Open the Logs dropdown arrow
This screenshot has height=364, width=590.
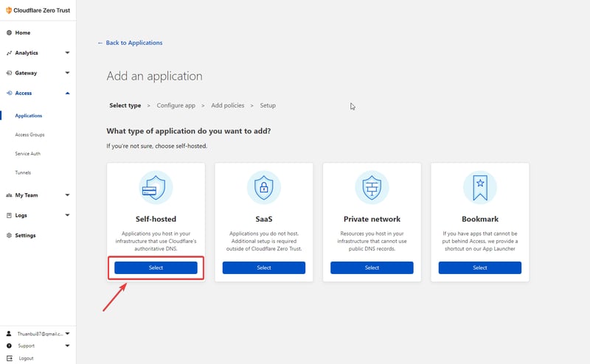[x=67, y=215]
